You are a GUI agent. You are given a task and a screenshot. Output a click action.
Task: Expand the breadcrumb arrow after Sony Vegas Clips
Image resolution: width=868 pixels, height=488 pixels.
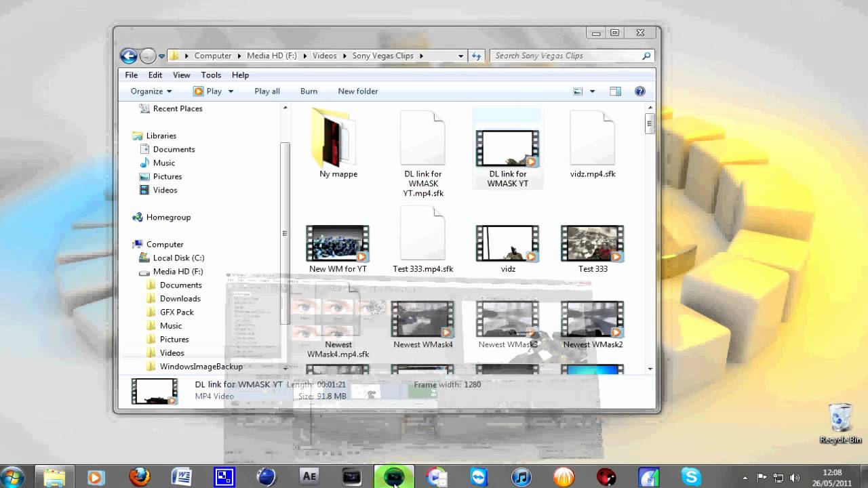coord(421,56)
